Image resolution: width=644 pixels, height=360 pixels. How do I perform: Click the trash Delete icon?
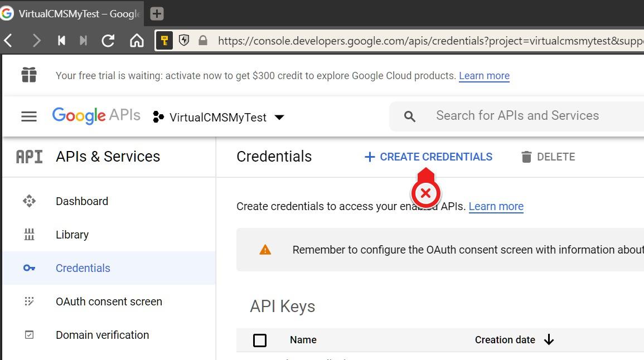[526, 157]
